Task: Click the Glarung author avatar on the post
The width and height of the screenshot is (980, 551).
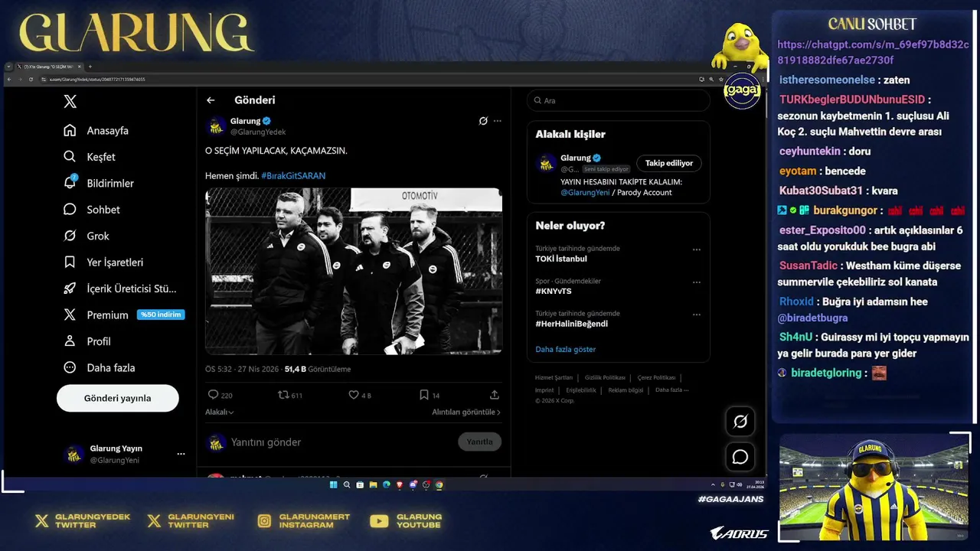Action: (x=217, y=126)
